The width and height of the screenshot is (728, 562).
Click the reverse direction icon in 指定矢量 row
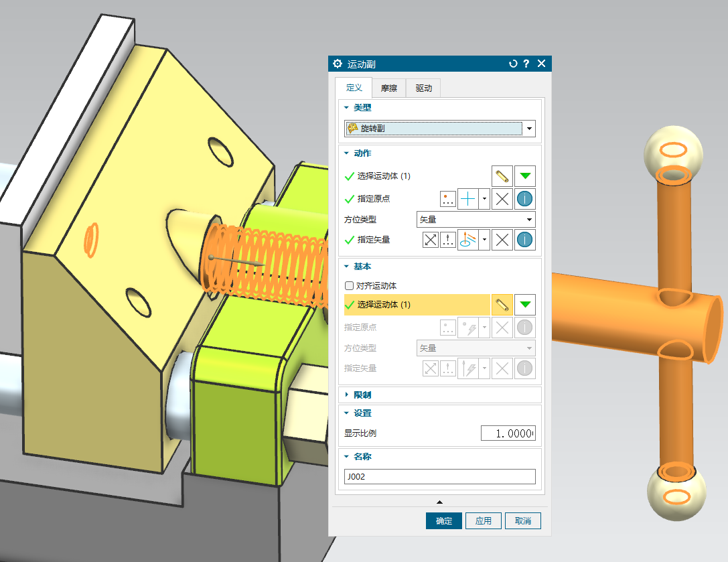click(x=430, y=240)
